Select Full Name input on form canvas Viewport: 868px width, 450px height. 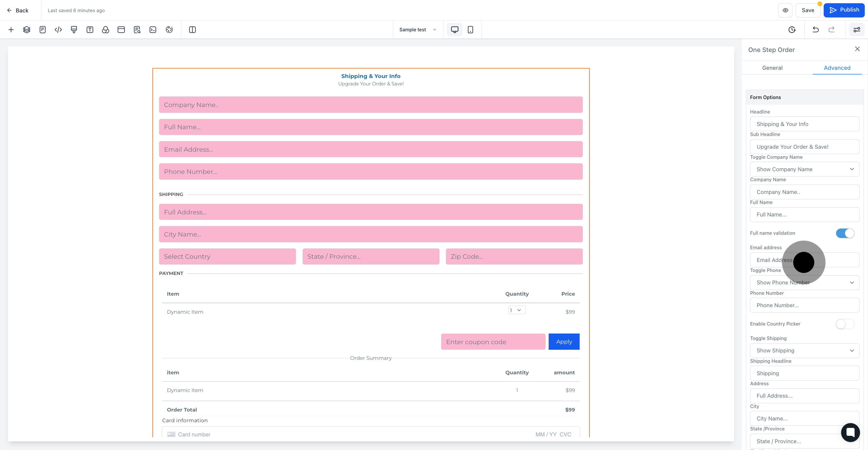(x=371, y=127)
